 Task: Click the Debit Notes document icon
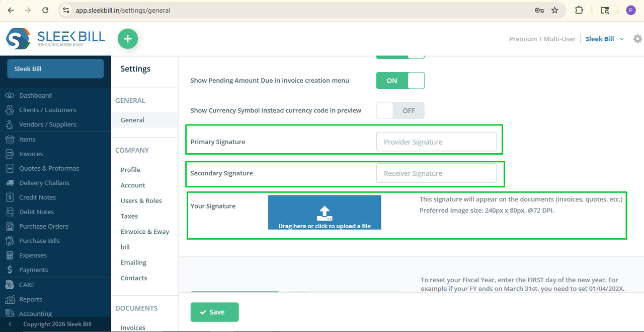point(10,212)
